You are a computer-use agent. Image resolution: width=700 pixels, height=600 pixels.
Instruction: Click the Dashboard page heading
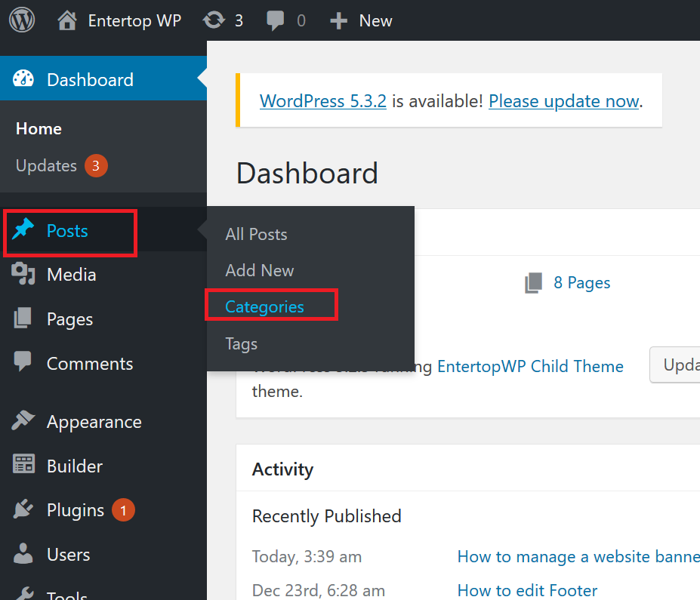click(x=307, y=173)
